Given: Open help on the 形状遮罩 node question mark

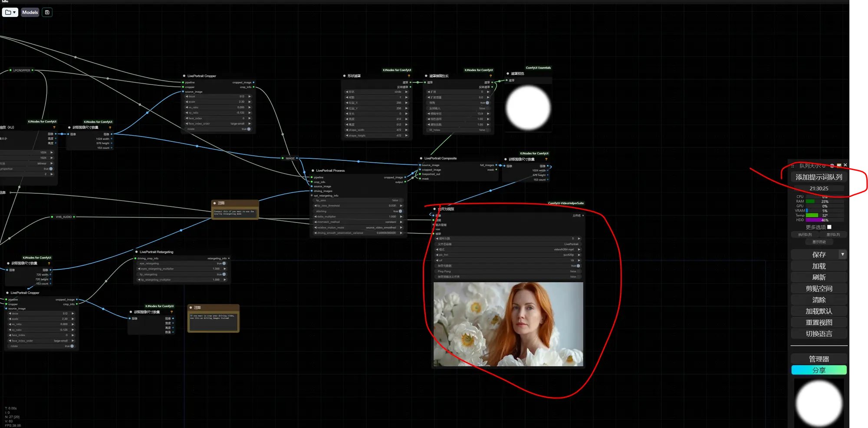Looking at the screenshot, I should [x=408, y=76].
